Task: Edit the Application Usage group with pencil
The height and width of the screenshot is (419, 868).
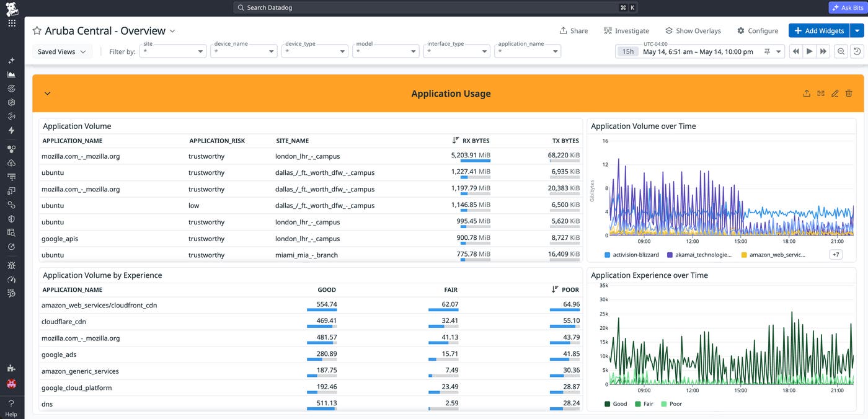Action: (835, 94)
